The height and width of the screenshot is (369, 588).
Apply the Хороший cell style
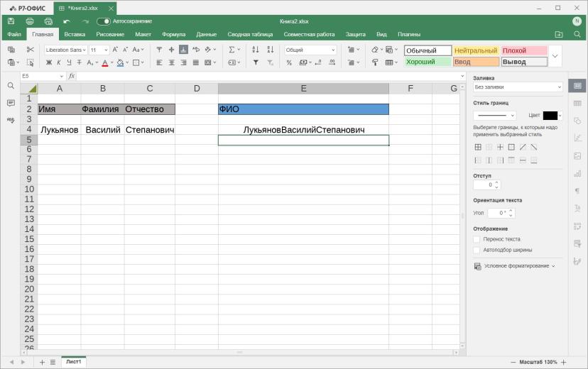tap(428, 62)
